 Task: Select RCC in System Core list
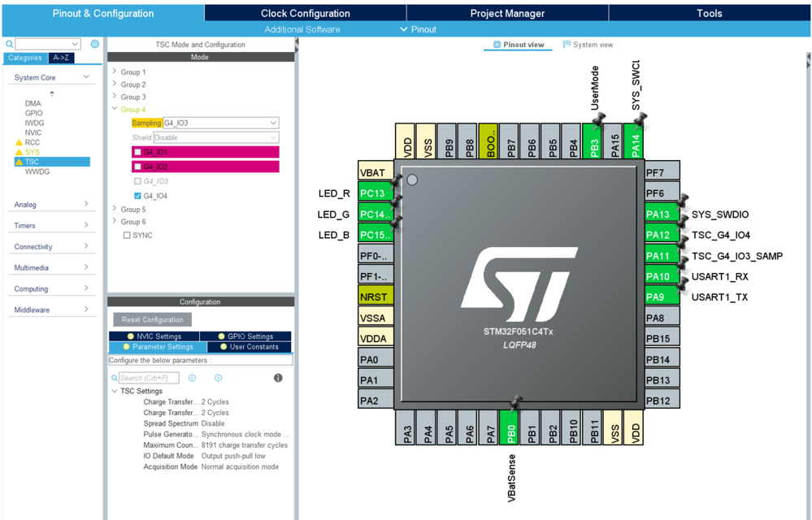pyautogui.click(x=33, y=142)
